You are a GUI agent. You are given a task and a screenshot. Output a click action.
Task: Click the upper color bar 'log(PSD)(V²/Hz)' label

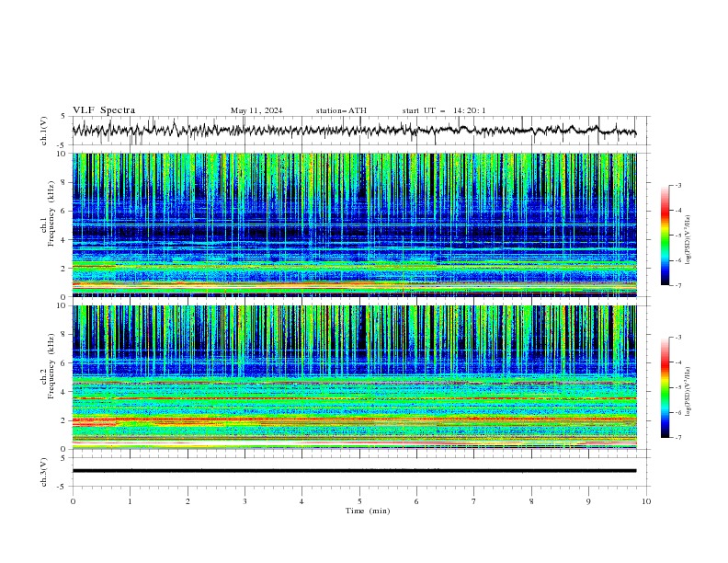click(688, 240)
